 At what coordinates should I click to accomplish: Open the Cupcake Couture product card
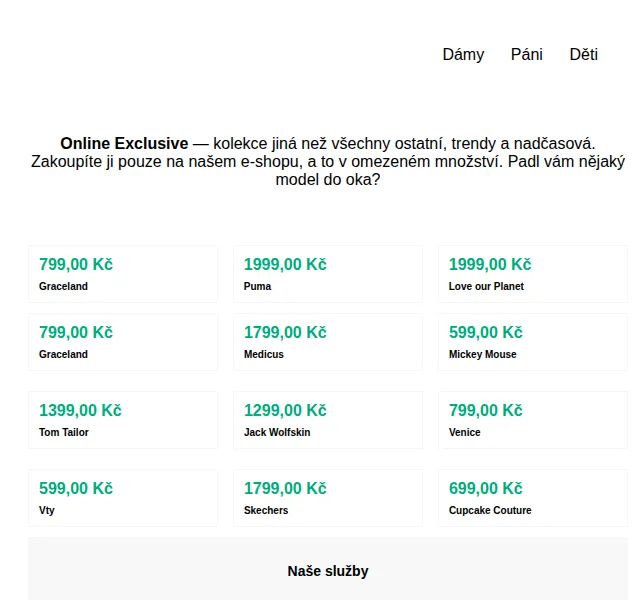(533, 498)
